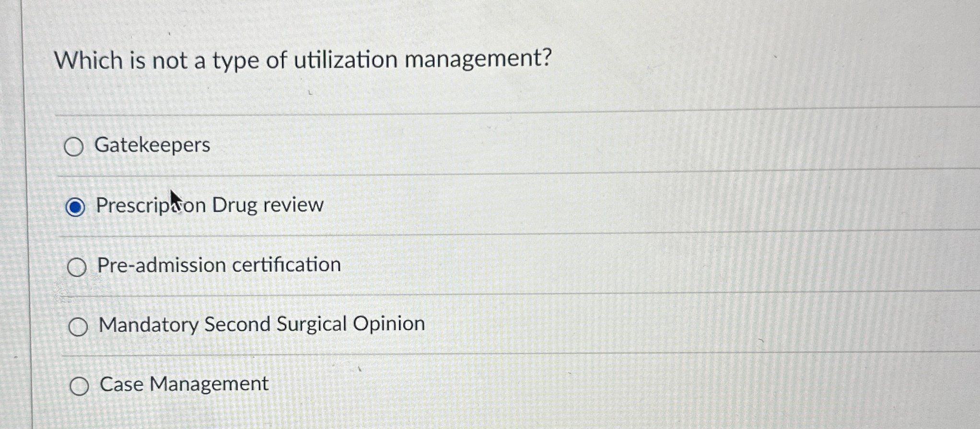The width and height of the screenshot is (980, 429).
Task: Click an empty radio circle next to Gatekeepers
Action: pos(76,146)
